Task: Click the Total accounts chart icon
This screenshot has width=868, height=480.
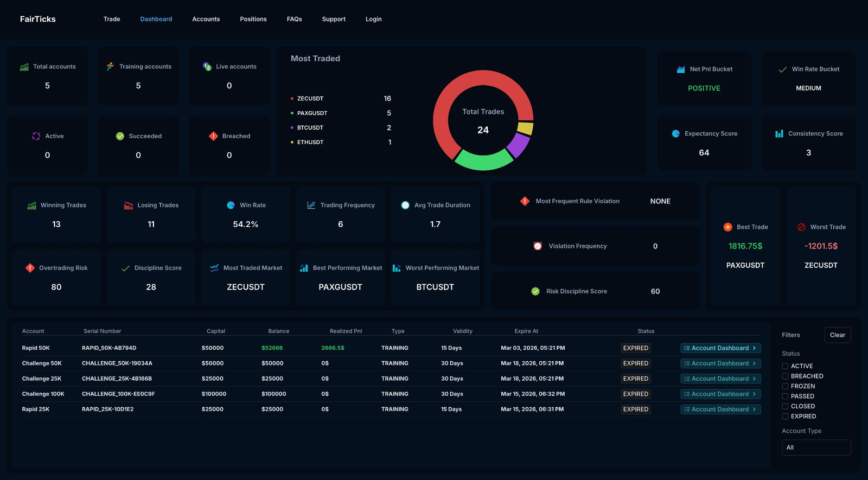Action: 24,67
